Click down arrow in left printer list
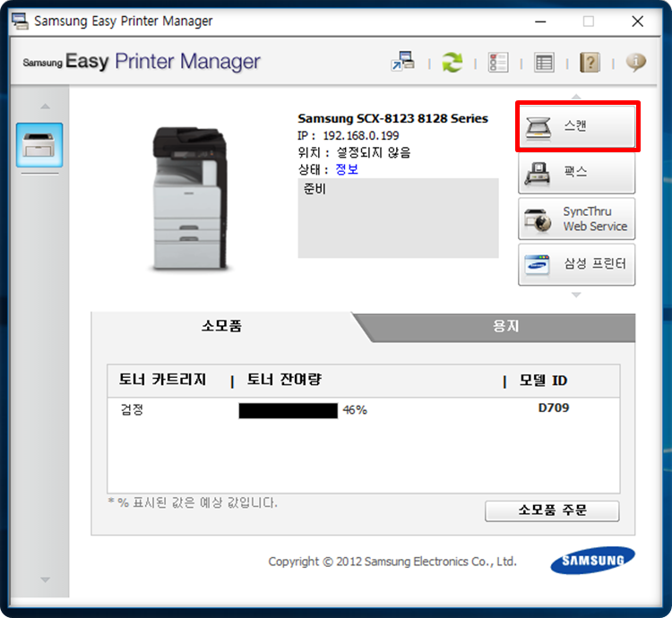Viewport: 672px width, 618px height. tap(45, 579)
